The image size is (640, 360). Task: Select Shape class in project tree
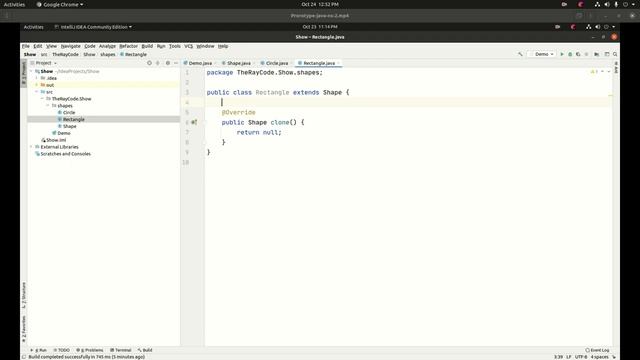pyautogui.click(x=70, y=127)
